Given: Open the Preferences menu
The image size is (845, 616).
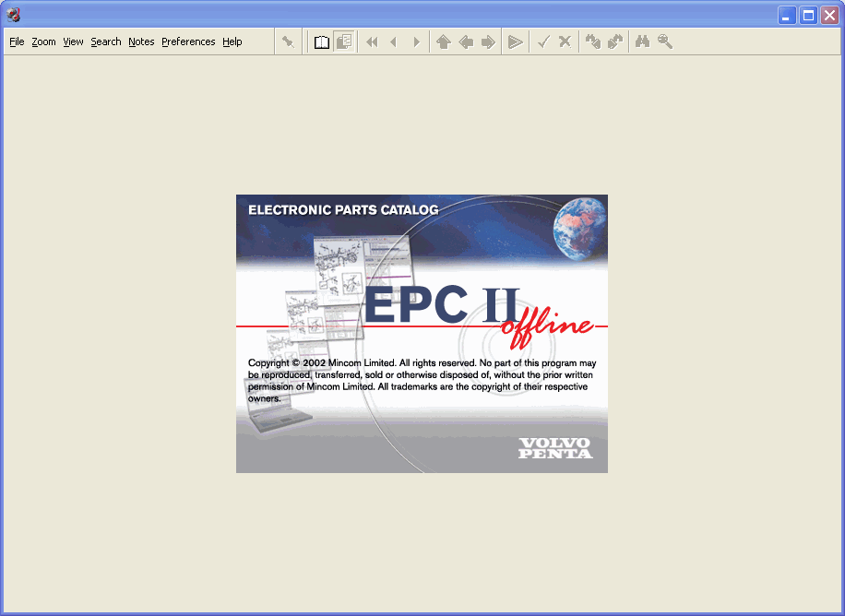Looking at the screenshot, I should click(x=188, y=41).
